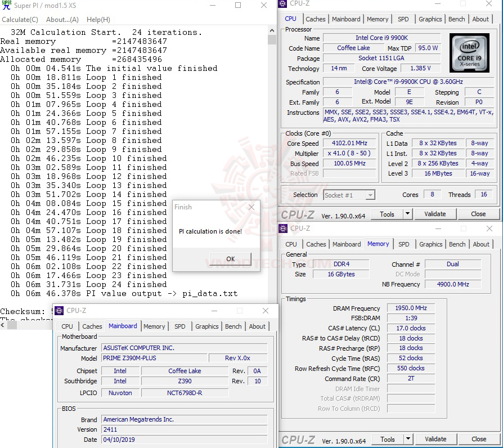Switch to the Bench tab in CPU-Z

click(x=456, y=19)
